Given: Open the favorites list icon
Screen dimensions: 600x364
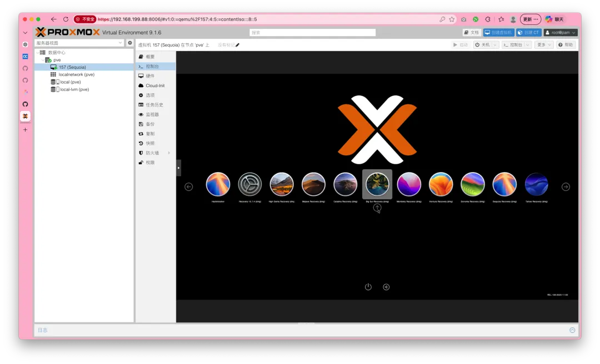Looking at the screenshot, I should point(501,19).
